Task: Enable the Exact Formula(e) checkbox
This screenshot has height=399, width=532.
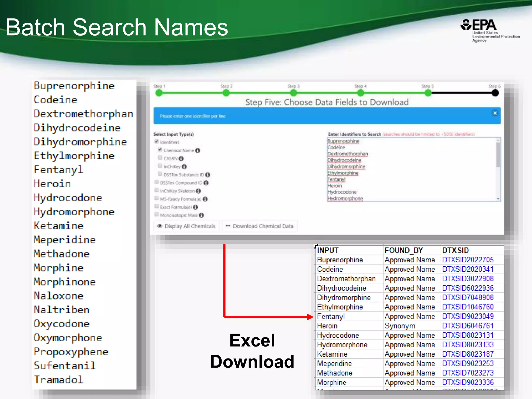Action: coord(157,206)
